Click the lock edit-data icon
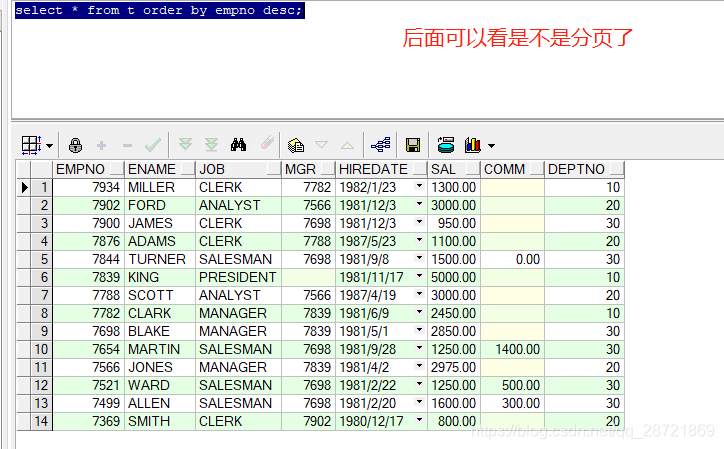Image resolution: width=724 pixels, height=449 pixels. coord(75,146)
